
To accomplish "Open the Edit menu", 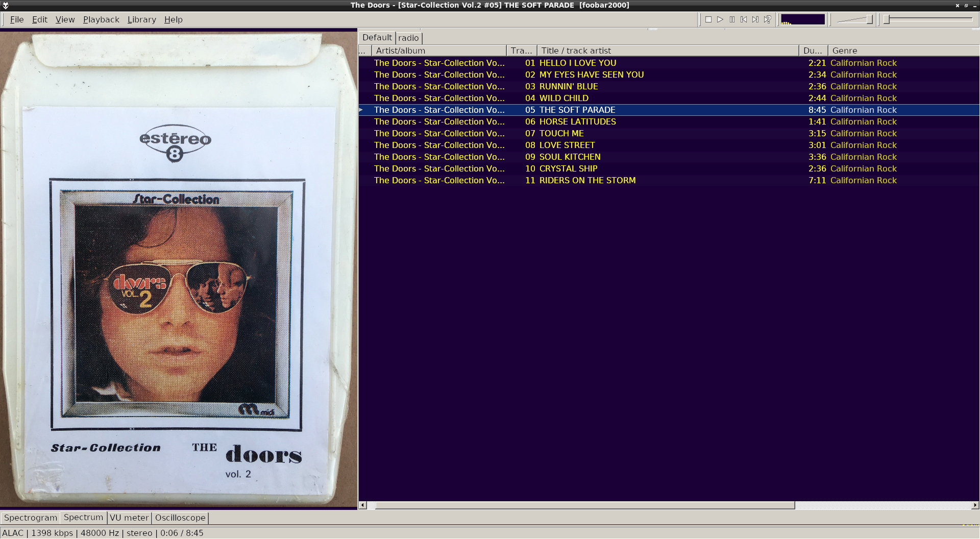I will (40, 19).
